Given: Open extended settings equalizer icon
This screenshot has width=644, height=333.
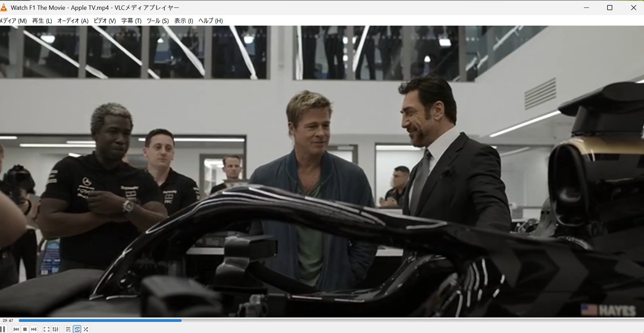Looking at the screenshot, I should pos(55,329).
